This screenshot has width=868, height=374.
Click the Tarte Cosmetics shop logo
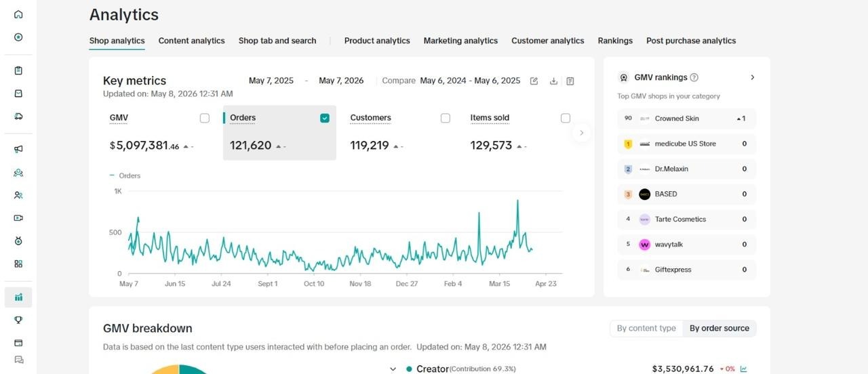644,220
